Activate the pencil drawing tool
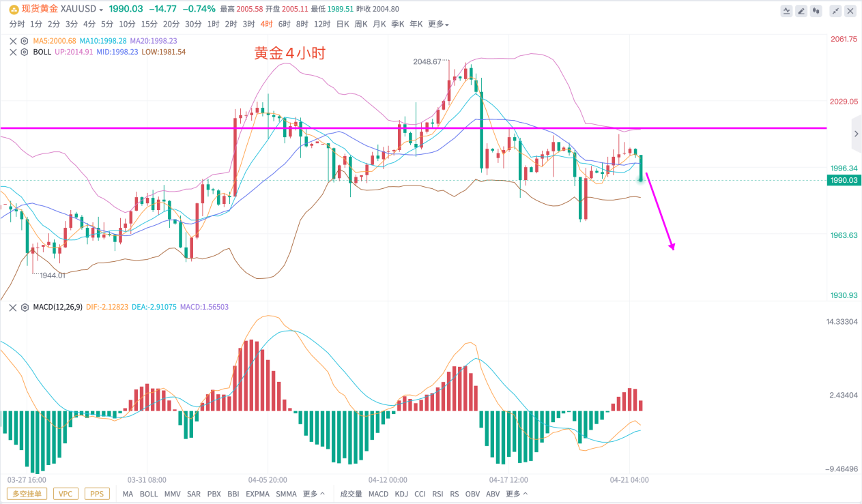862x504 pixels. (801, 11)
